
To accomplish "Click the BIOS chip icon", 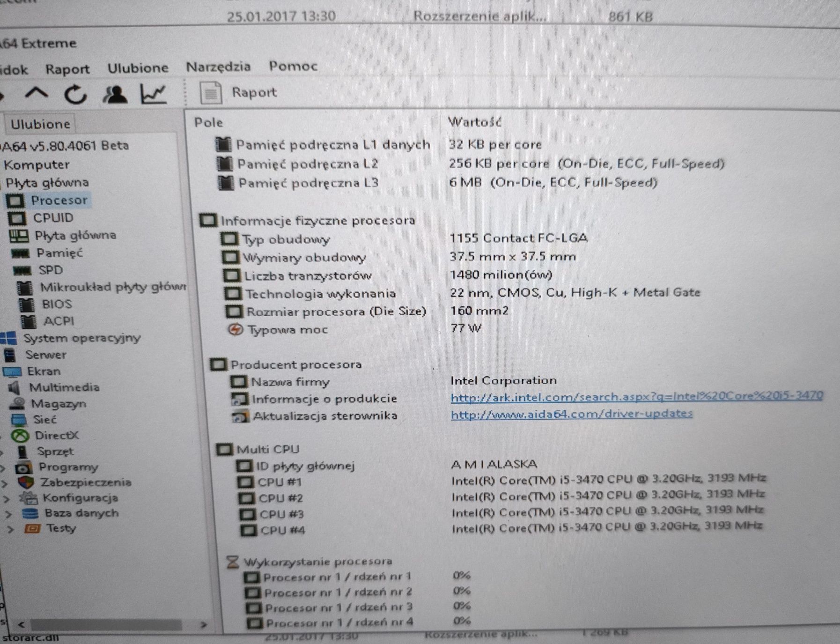I will 27,304.
